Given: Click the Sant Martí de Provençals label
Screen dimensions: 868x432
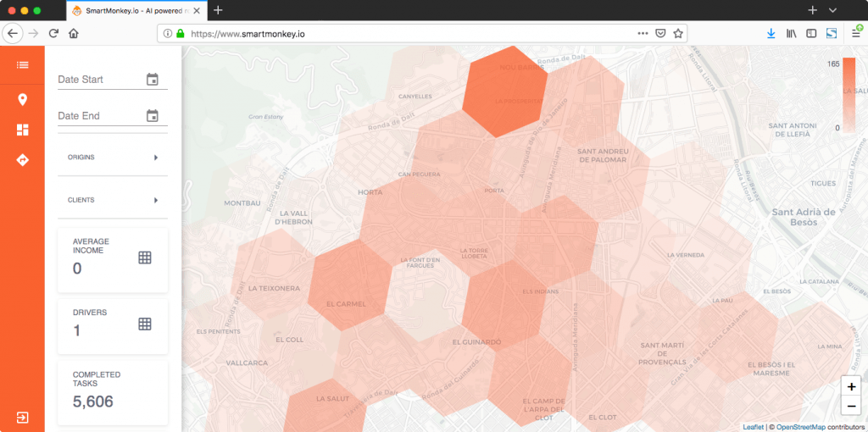Looking at the screenshot, I should point(662,353).
